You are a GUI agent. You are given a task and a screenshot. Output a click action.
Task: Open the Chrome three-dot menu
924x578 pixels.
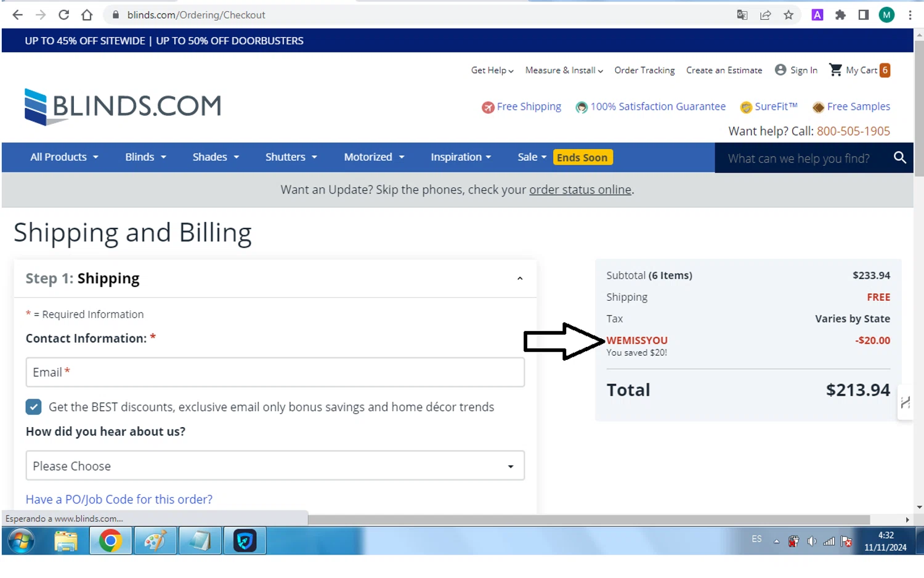coord(910,15)
